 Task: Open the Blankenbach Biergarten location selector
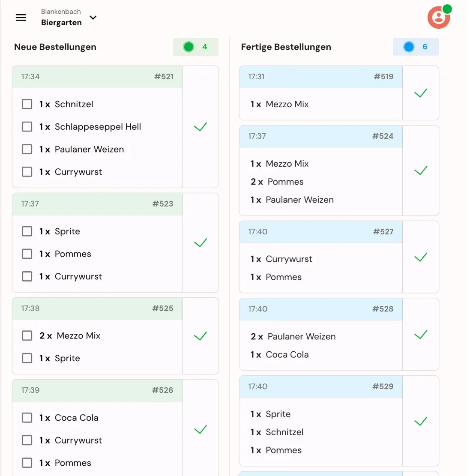pos(61,18)
